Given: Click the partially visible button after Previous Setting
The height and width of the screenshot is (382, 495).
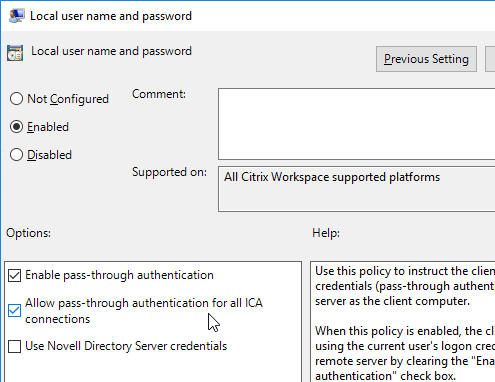Looking at the screenshot, I should click(x=490, y=59).
